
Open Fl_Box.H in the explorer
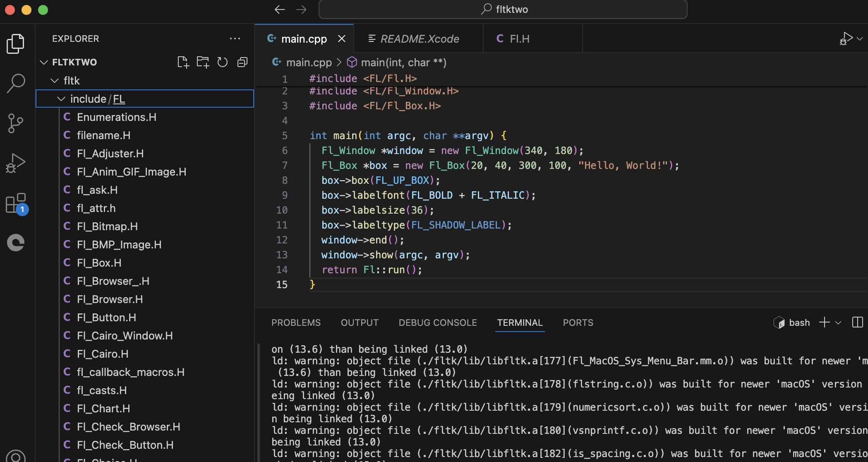(x=145, y=263)
